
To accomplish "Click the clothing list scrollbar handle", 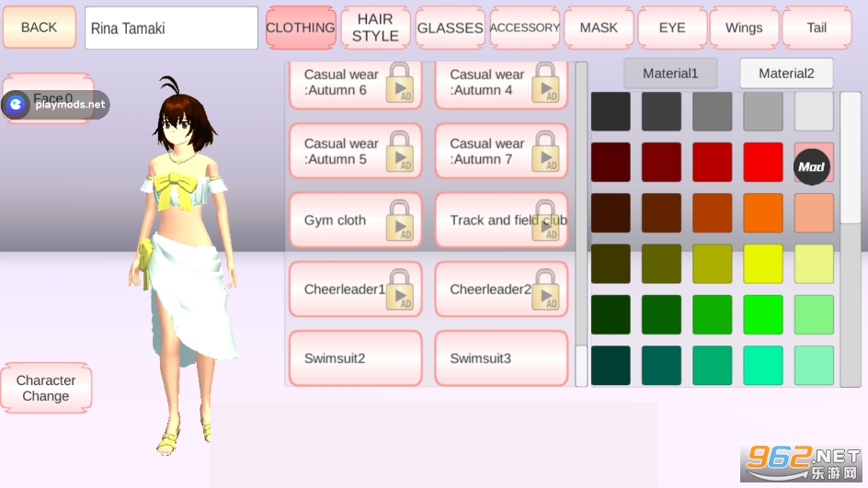I will coord(581,365).
